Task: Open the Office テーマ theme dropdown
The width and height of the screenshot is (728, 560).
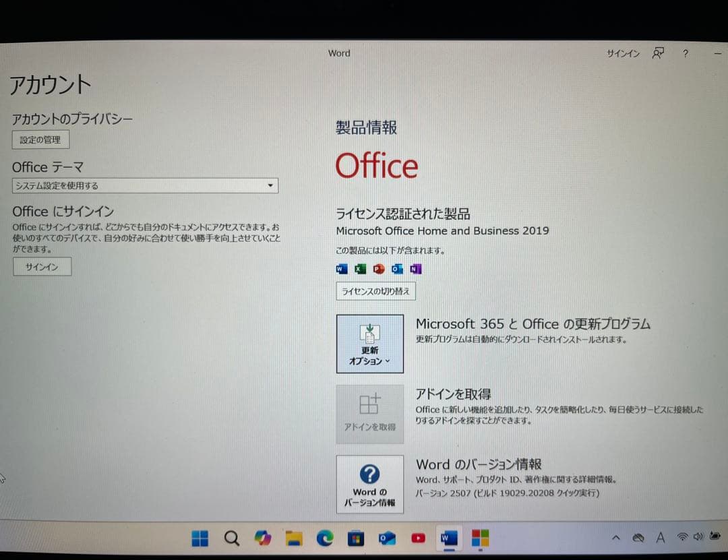Action: pyautogui.click(x=270, y=185)
